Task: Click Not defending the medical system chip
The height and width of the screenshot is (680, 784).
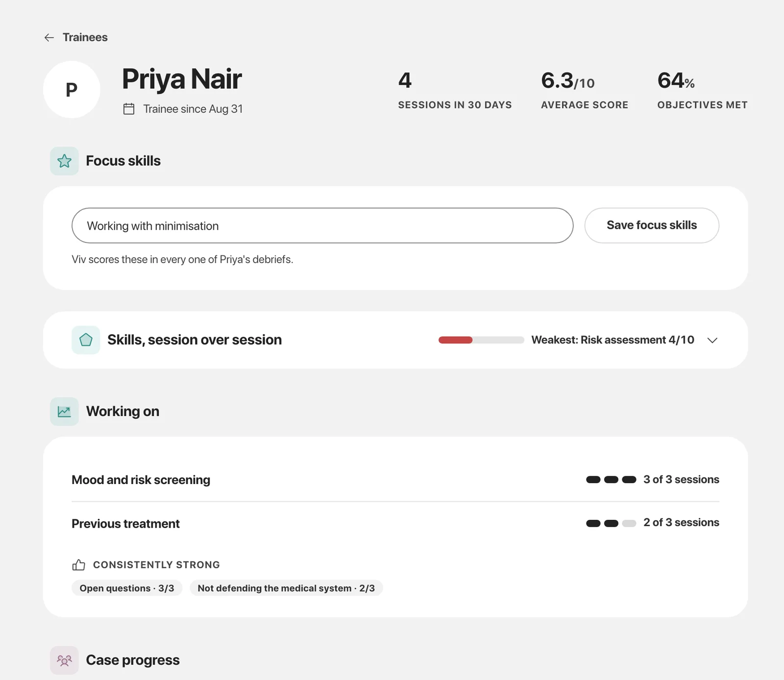Action: pos(286,588)
